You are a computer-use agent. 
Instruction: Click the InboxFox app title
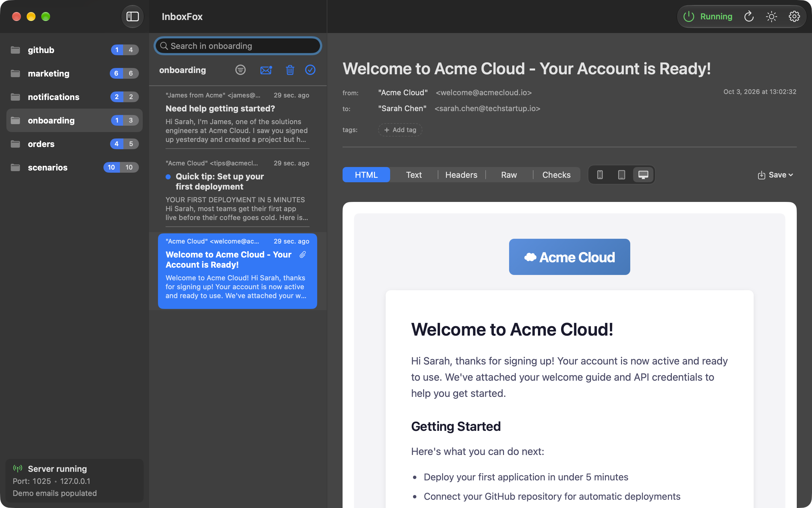coord(182,17)
